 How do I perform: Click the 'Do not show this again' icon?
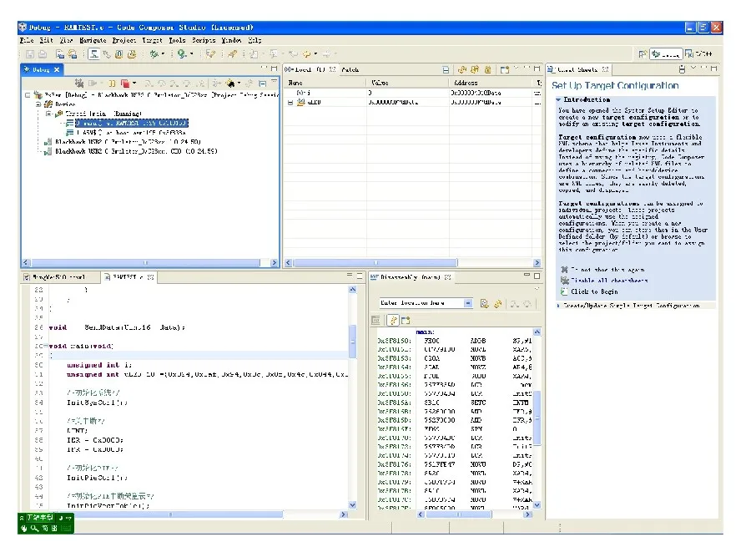click(565, 270)
